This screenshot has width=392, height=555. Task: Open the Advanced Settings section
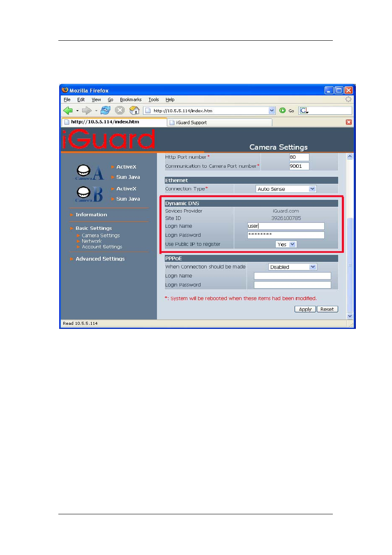100,259
